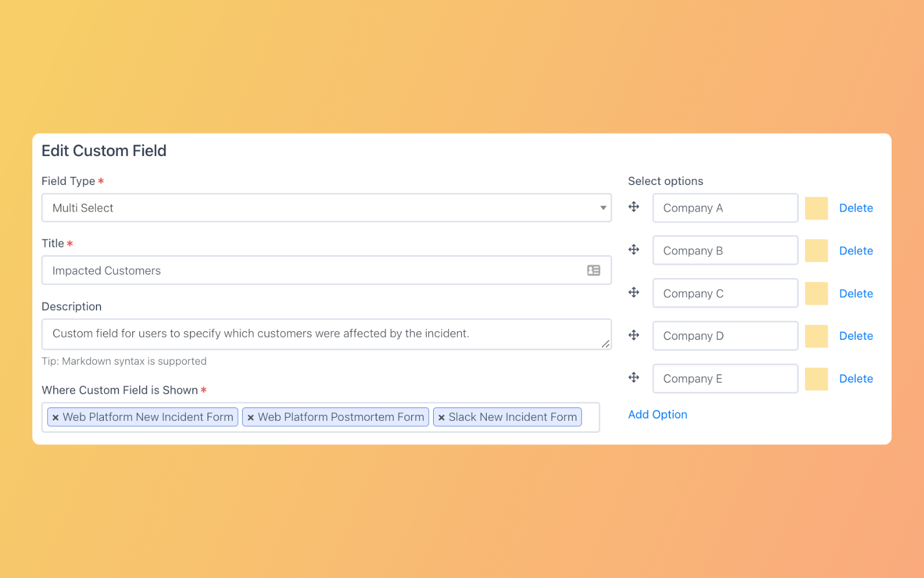
Task: Click the Description text area
Action: 289,334
